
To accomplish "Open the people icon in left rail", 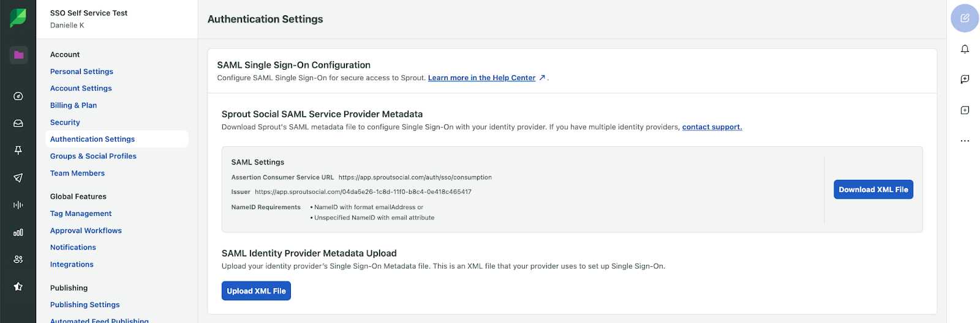I will pyautogui.click(x=18, y=259).
